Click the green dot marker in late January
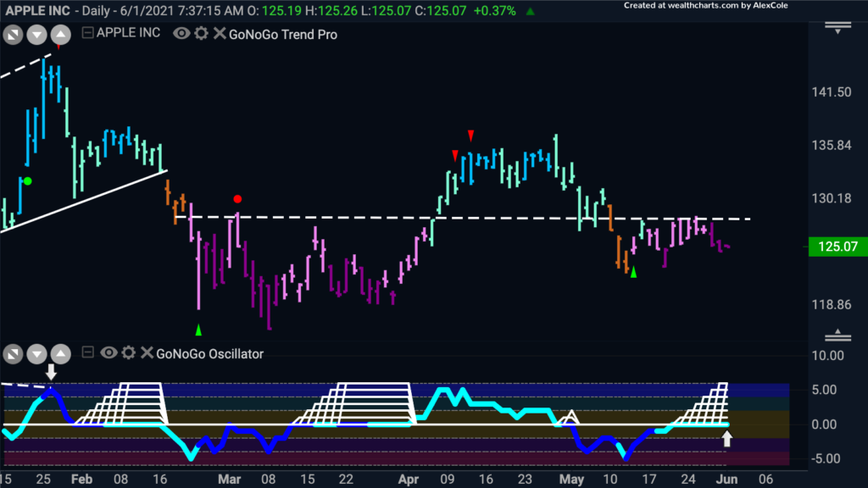868x488 pixels. tap(28, 181)
